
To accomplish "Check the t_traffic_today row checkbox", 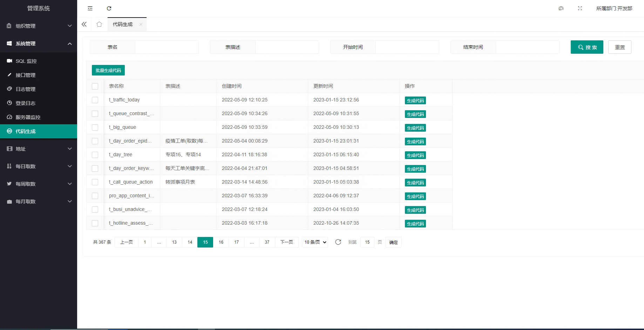I will (x=95, y=100).
